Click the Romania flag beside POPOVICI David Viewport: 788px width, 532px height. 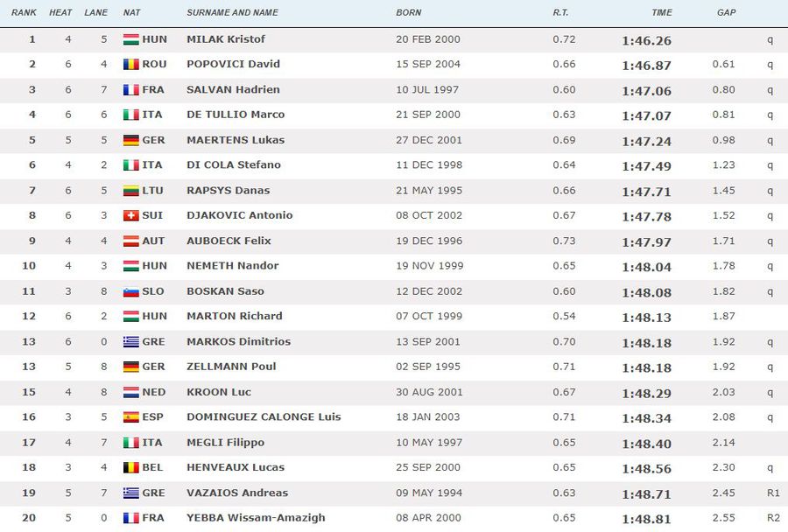(130, 64)
